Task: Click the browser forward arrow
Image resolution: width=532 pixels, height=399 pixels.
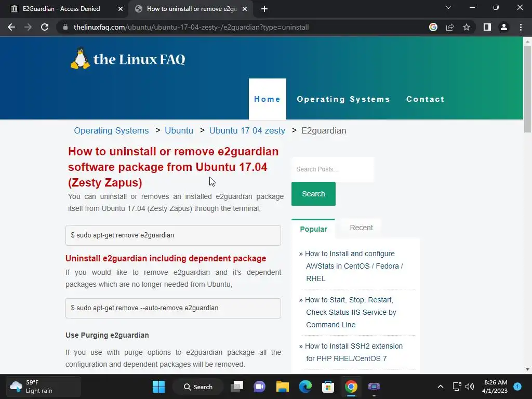Action: point(28,27)
